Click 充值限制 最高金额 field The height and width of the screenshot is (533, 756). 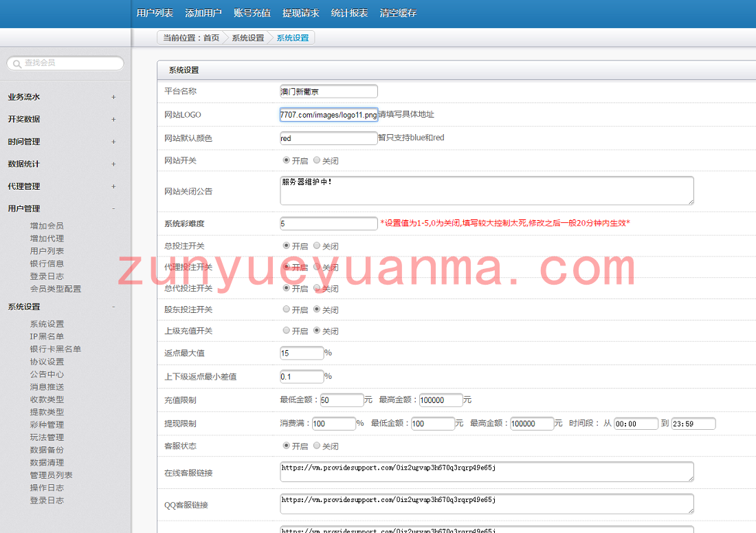click(x=441, y=400)
